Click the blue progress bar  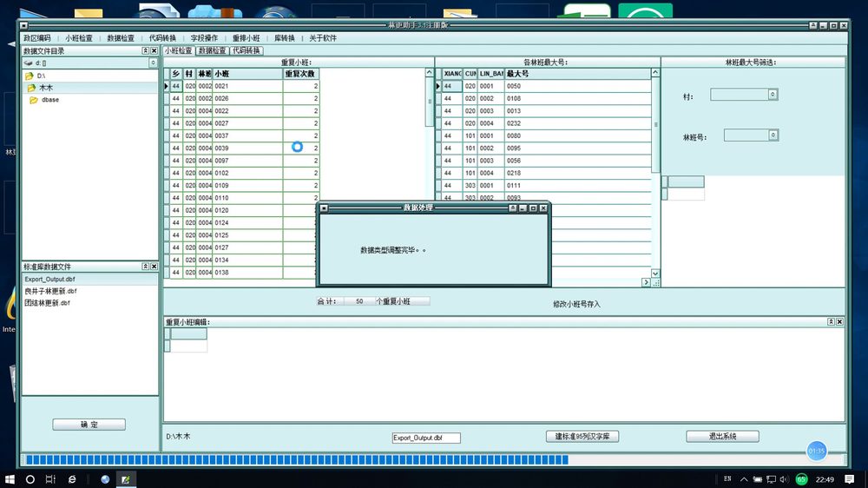[297, 459]
